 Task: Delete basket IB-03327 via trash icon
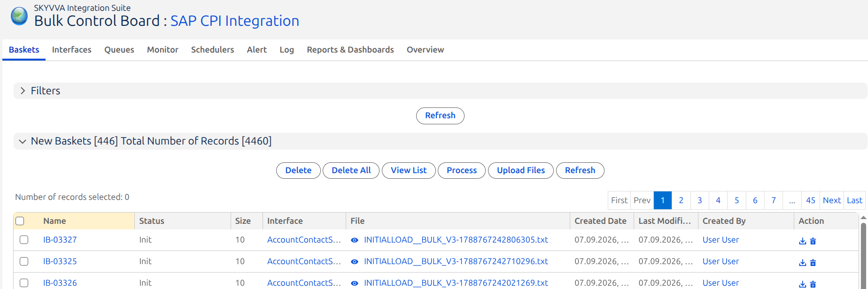[813, 241]
